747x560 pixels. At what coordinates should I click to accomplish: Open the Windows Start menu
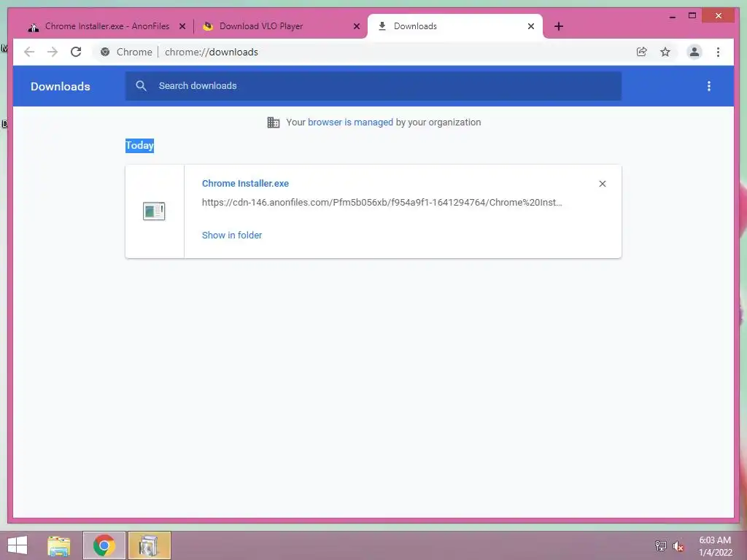18,545
